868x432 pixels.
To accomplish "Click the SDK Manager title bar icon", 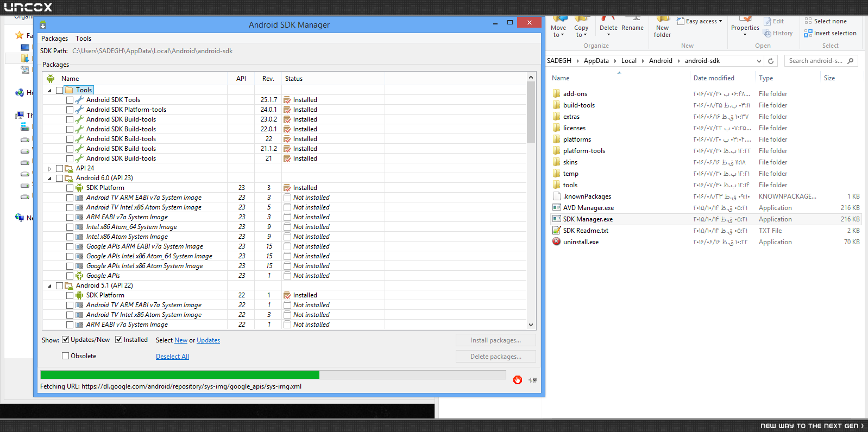I will point(43,25).
